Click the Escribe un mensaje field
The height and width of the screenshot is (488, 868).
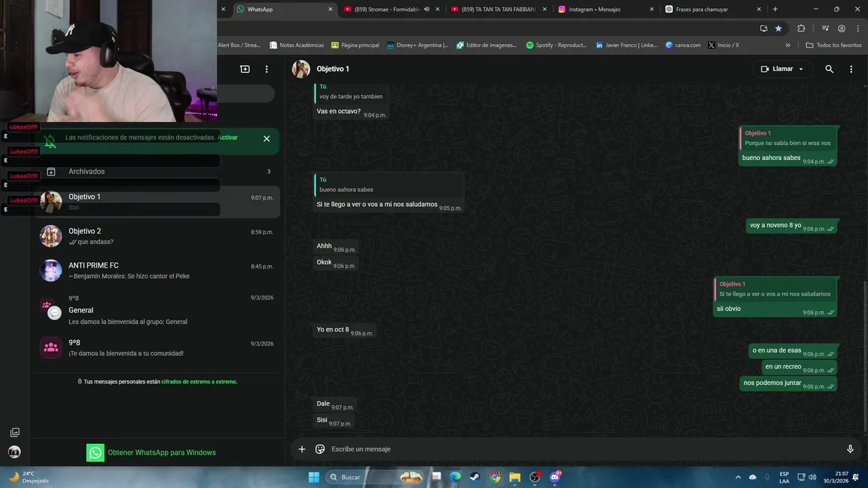point(583,449)
